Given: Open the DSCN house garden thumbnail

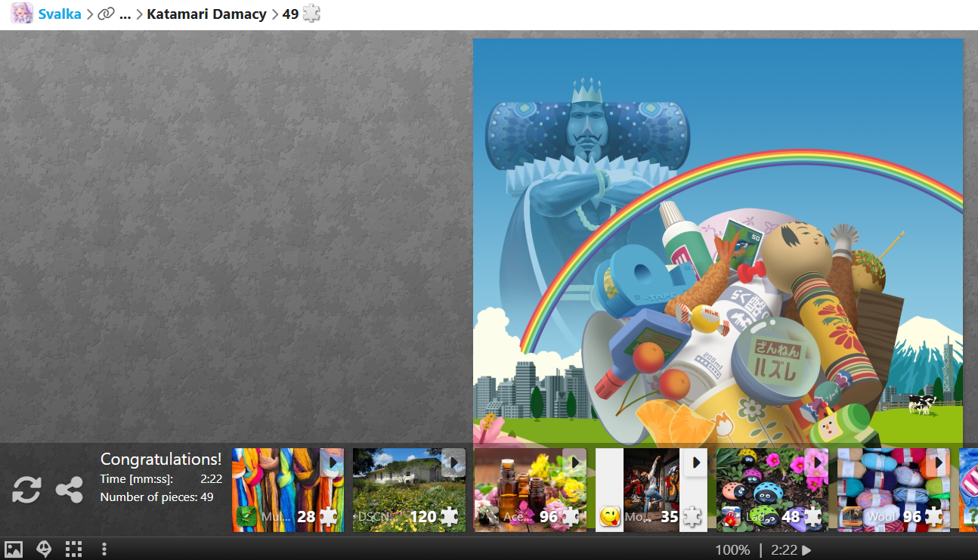Looking at the screenshot, I should point(409,490).
